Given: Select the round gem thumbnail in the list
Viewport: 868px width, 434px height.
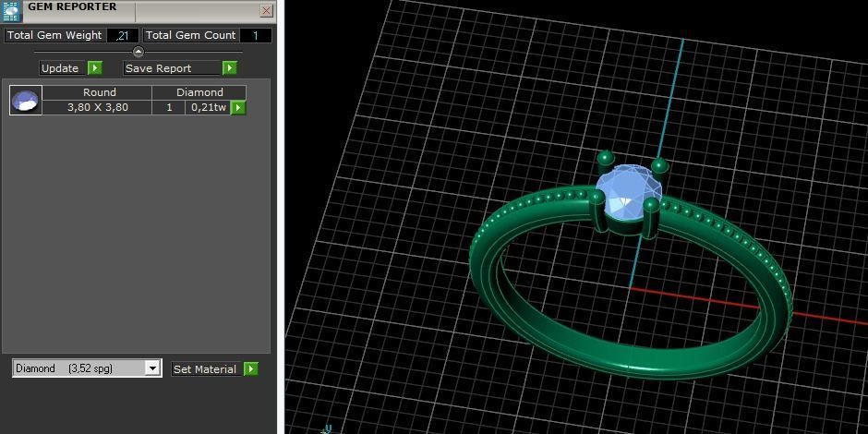Looking at the screenshot, I should click(26, 101).
